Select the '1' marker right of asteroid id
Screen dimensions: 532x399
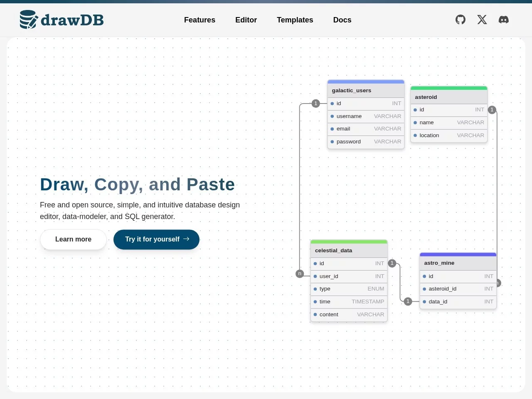(492, 110)
